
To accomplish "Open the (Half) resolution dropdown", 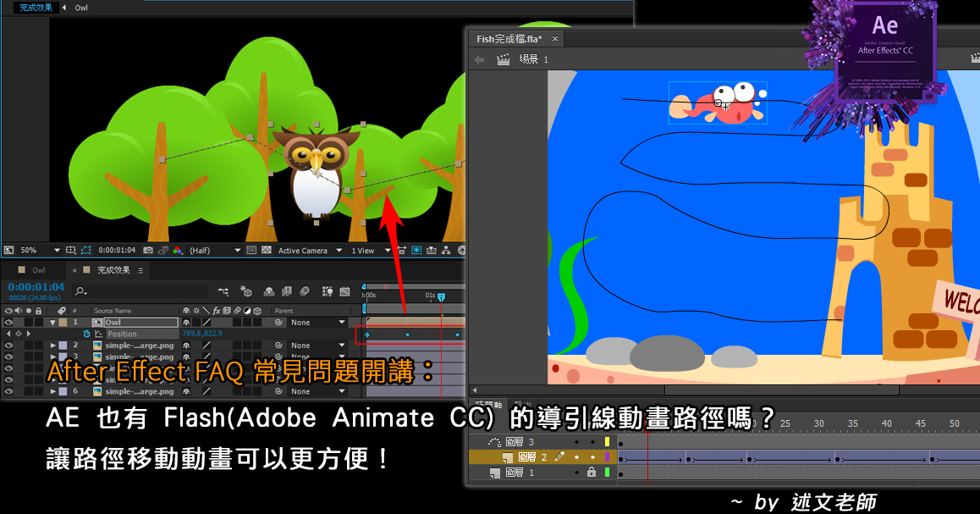I will 216,250.
